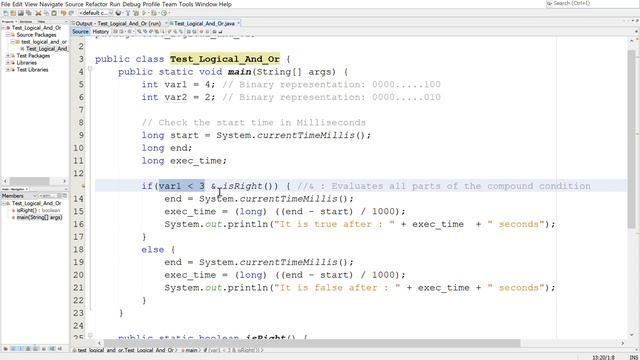Toggle Show Inner Classes in Navigator

click(x=36, y=349)
